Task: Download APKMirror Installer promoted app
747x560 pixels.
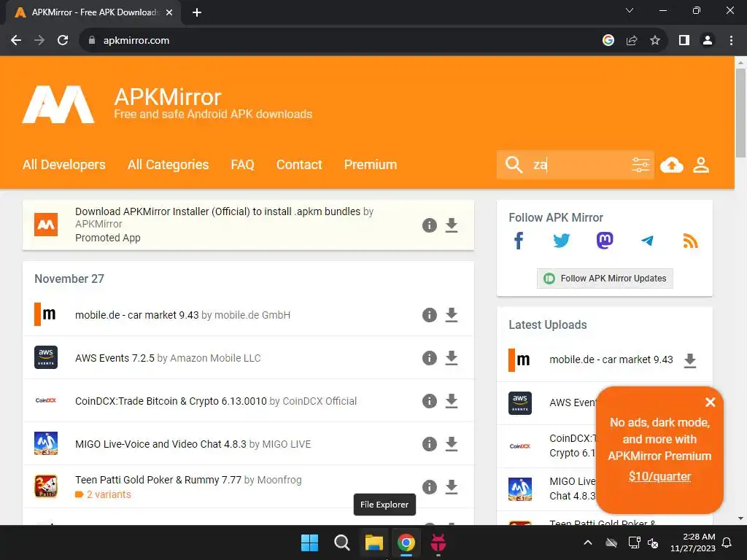Action: coord(451,225)
